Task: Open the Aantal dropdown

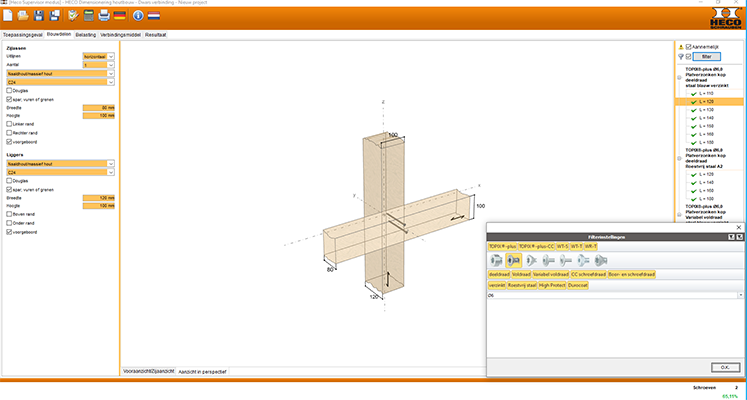Action: pos(99,65)
